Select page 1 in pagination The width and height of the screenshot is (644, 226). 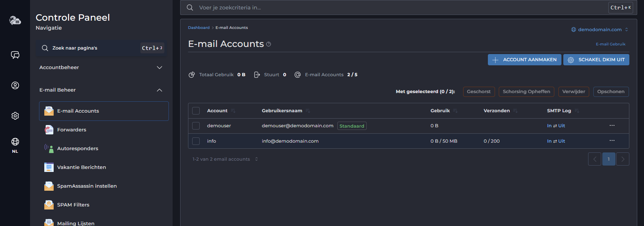(609, 159)
